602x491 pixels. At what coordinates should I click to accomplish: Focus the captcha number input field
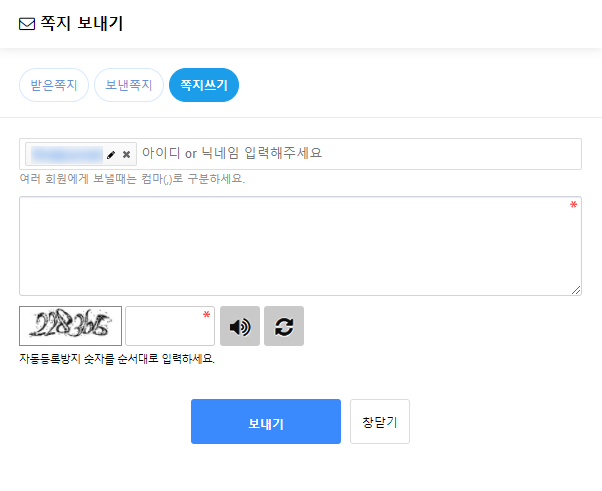coord(168,326)
